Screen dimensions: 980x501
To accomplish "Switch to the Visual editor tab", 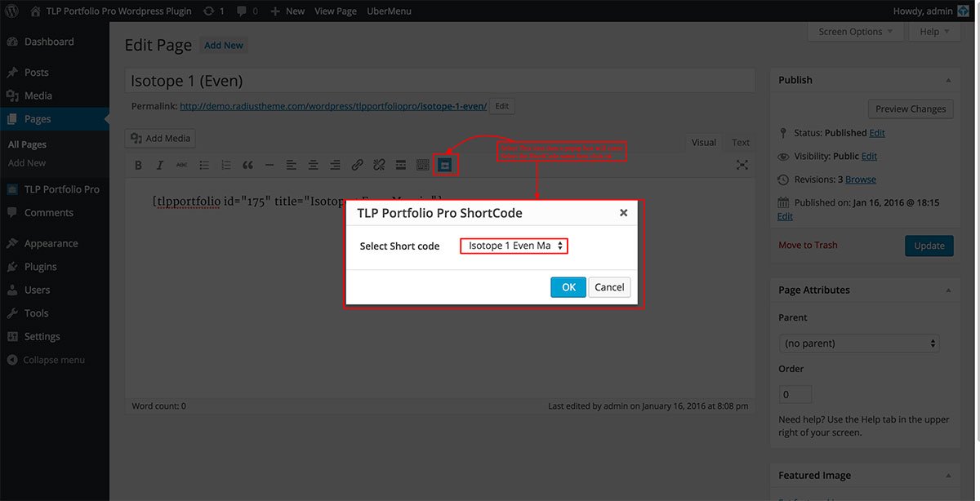I will coord(703,142).
